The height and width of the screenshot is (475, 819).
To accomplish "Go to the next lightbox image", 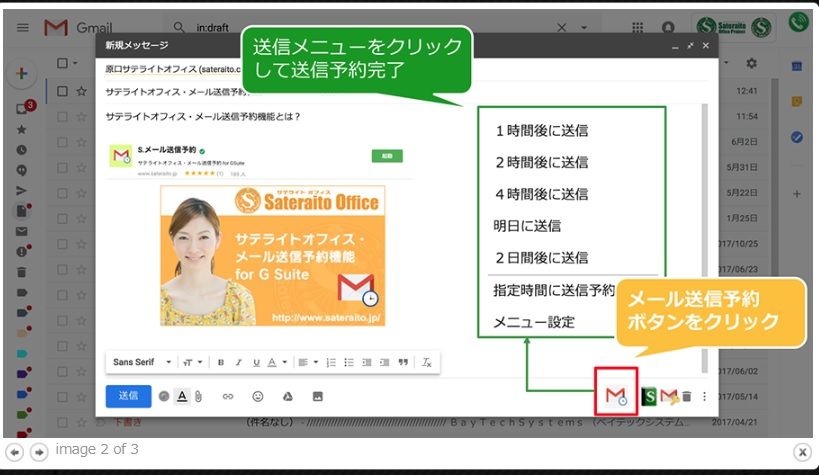I will 39,452.
